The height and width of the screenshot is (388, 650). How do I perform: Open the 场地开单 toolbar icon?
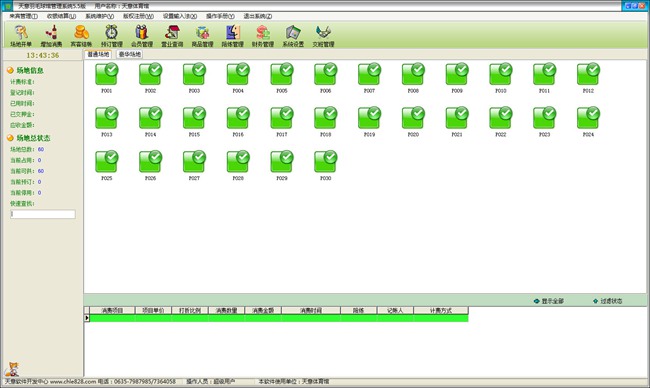[x=21, y=36]
